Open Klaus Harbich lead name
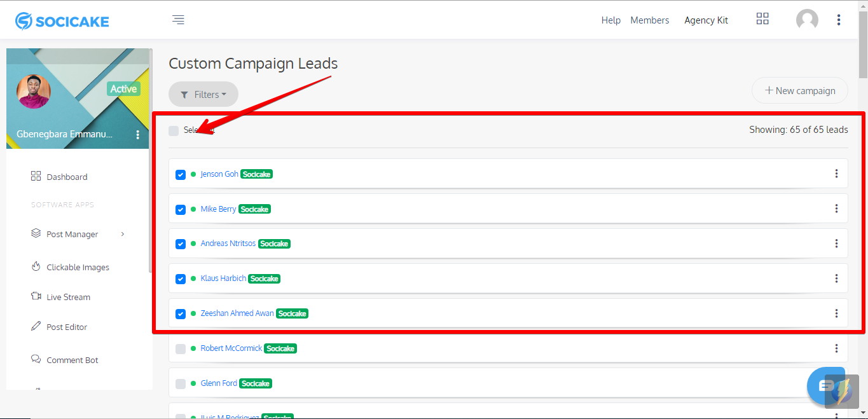This screenshot has height=419, width=868. coord(223,278)
